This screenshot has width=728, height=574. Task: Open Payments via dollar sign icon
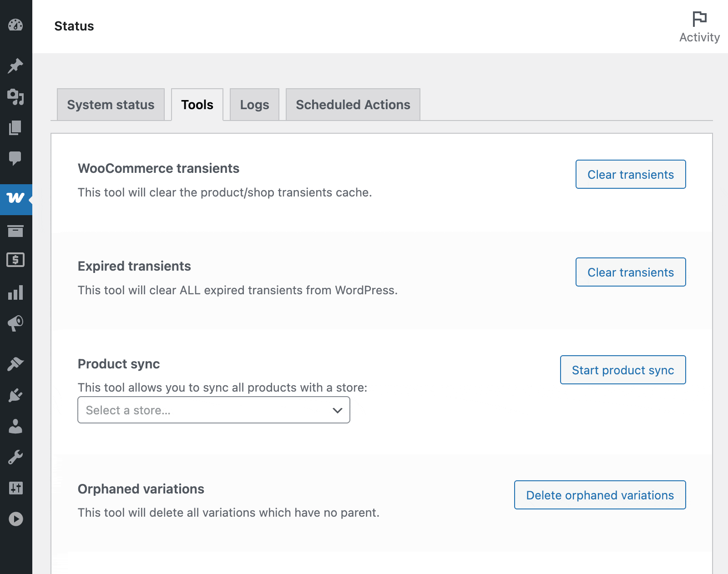tap(16, 260)
